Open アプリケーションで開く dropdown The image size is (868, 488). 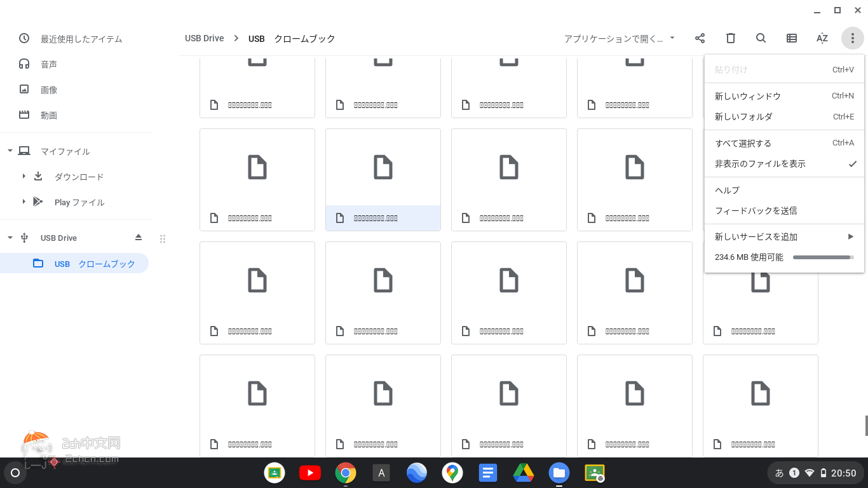click(x=620, y=39)
